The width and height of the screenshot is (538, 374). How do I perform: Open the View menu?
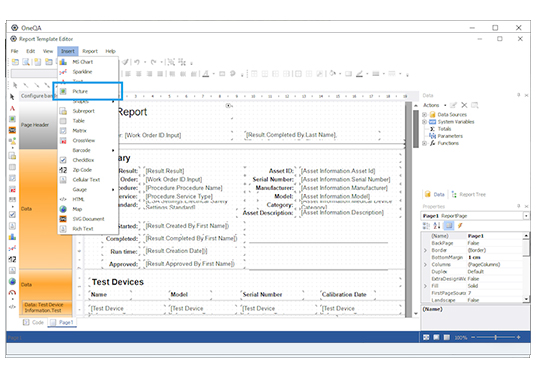point(48,51)
